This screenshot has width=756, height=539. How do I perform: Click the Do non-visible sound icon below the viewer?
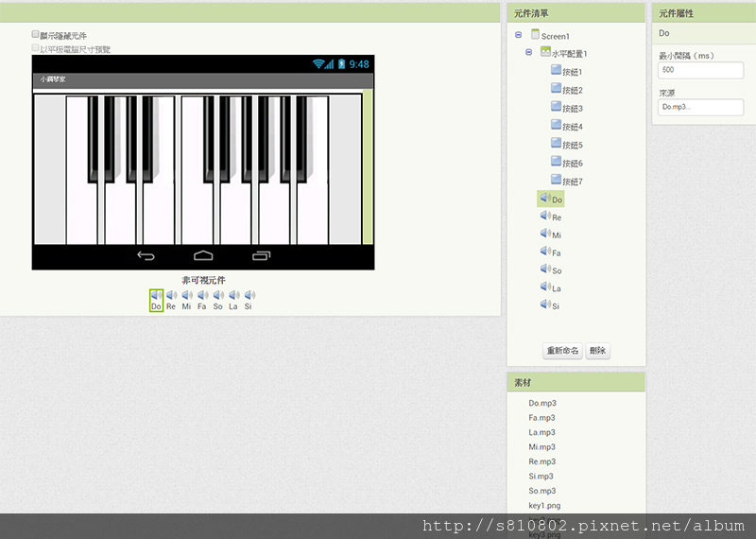click(156, 300)
